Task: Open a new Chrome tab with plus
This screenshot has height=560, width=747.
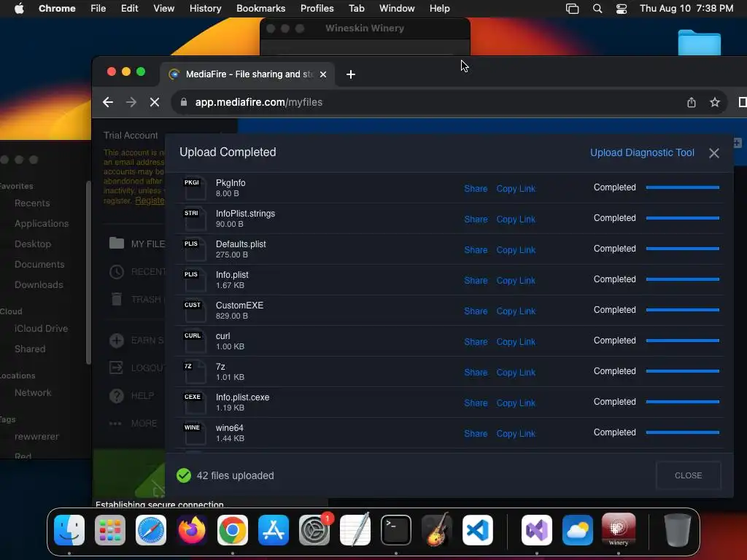Action: click(351, 74)
